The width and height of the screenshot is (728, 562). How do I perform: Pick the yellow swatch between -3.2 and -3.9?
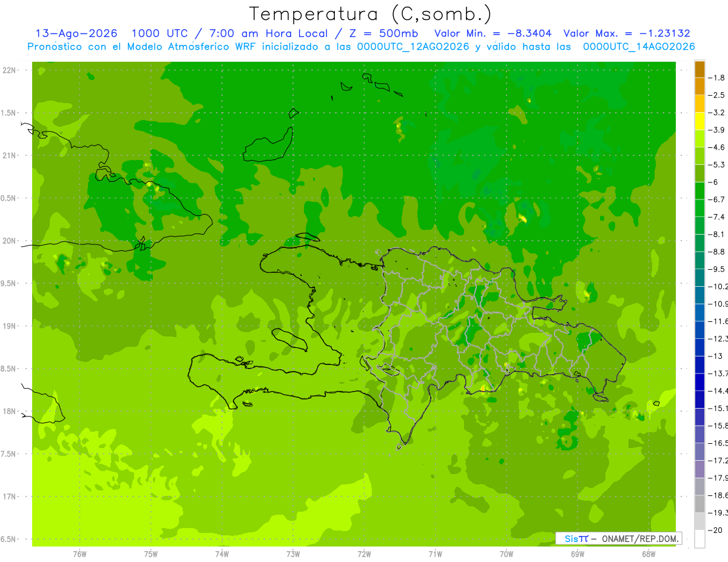coord(699,121)
